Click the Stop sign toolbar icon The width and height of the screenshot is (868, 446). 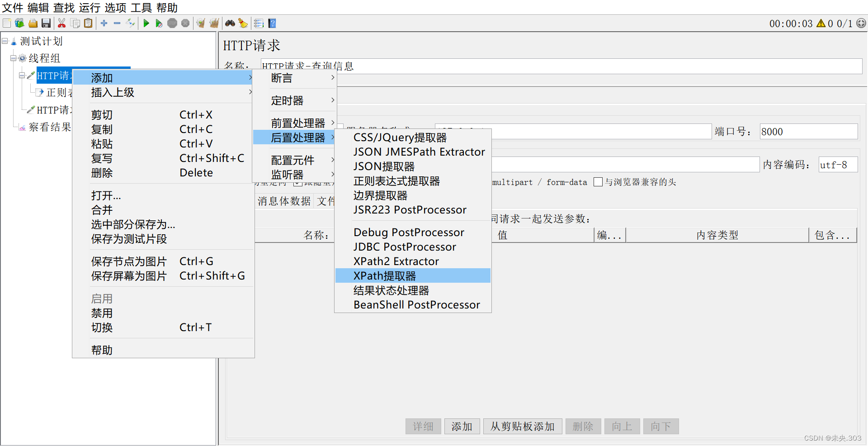tap(172, 23)
